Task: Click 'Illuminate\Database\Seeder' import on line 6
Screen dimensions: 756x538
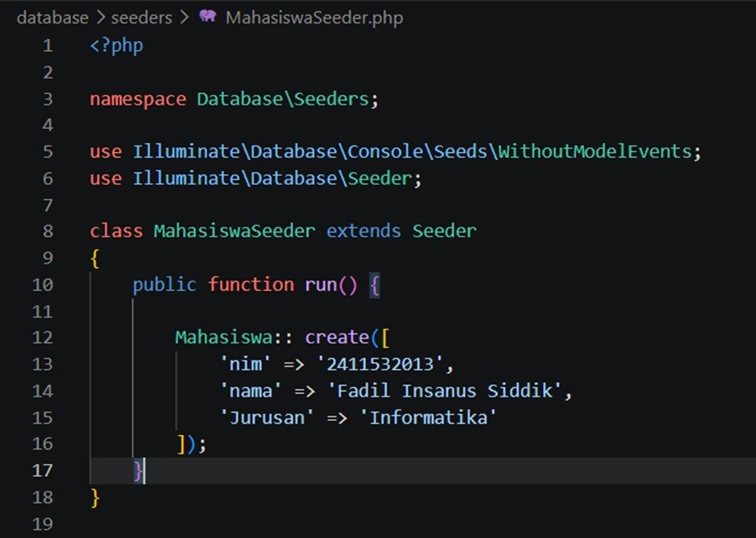Action: (273, 179)
